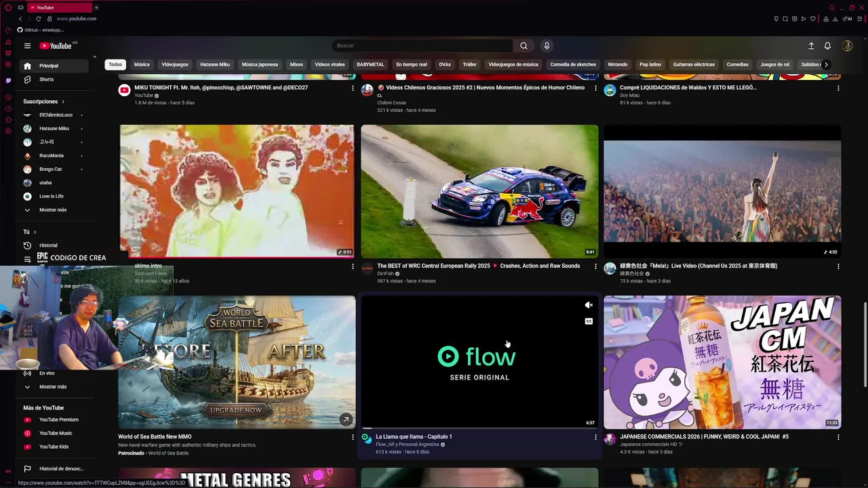The width and height of the screenshot is (868, 488).
Task: Start voice search with microphone icon
Action: point(547,45)
